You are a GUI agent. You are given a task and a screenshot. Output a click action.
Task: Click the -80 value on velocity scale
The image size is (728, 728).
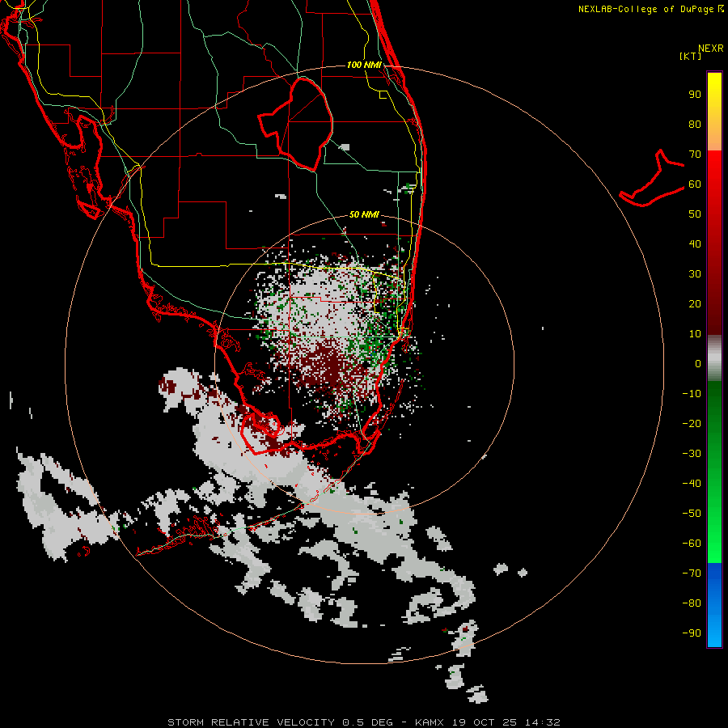pyautogui.click(x=692, y=603)
